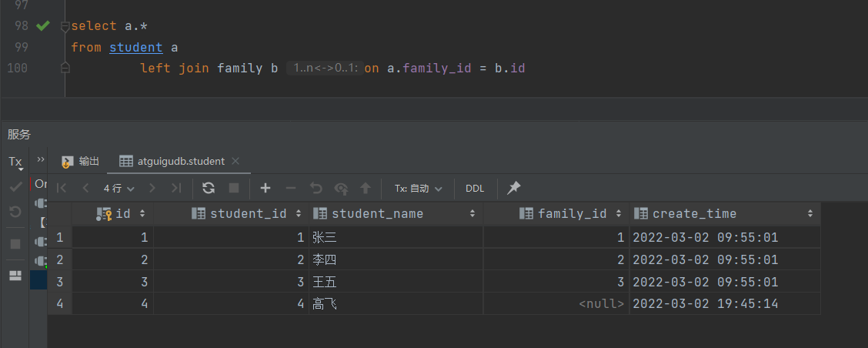This screenshot has height=348, width=868.
Task: Switch to the 输出 output tab
Action: (81, 162)
